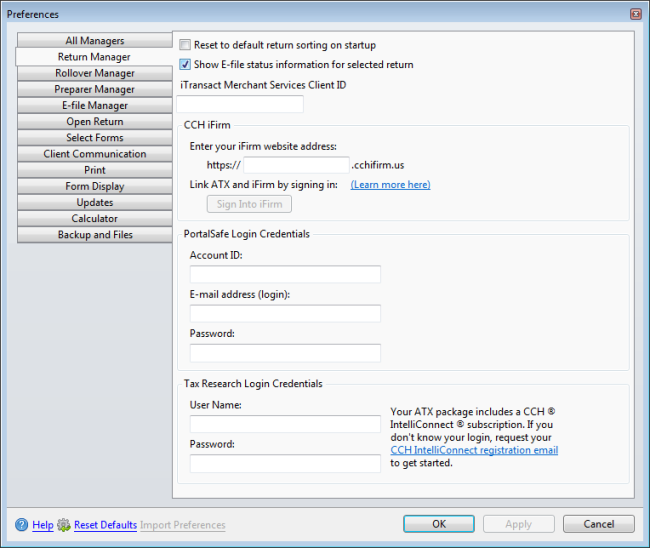Focus the Tax Research Password field
The image size is (650, 548).
285,463
